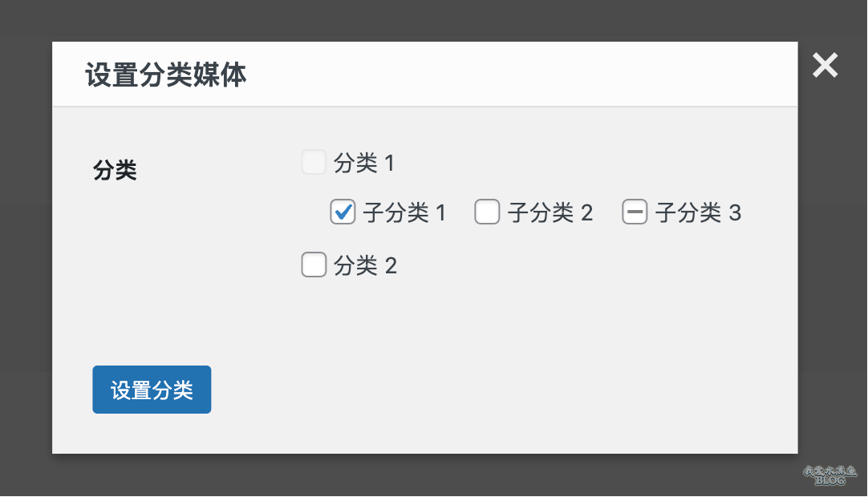Close the 设置分类媒体 dialog with the X icon
Image resolution: width=868 pixels, height=497 pixels.
point(825,65)
